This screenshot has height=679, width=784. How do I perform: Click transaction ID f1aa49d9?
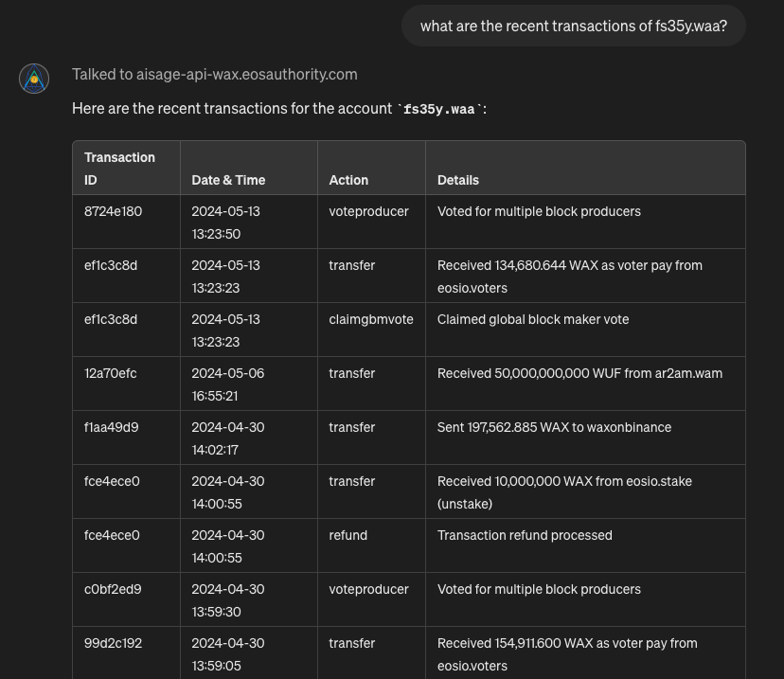tap(111, 427)
